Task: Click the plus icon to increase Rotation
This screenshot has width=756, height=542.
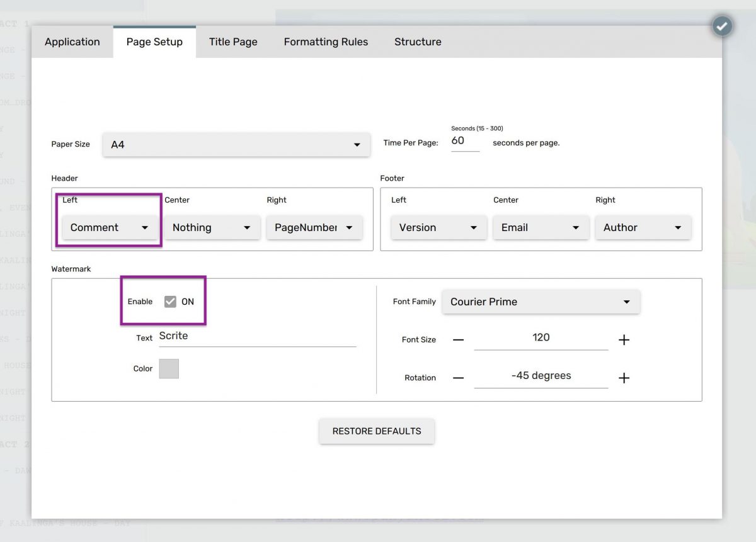Action: coord(624,378)
